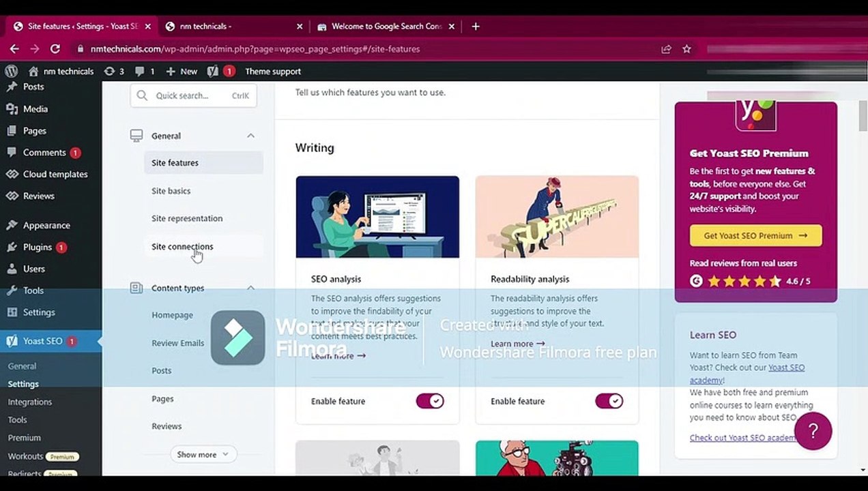Reload the page with refresh icon
Viewport: 868px width, 491px height.
55,49
